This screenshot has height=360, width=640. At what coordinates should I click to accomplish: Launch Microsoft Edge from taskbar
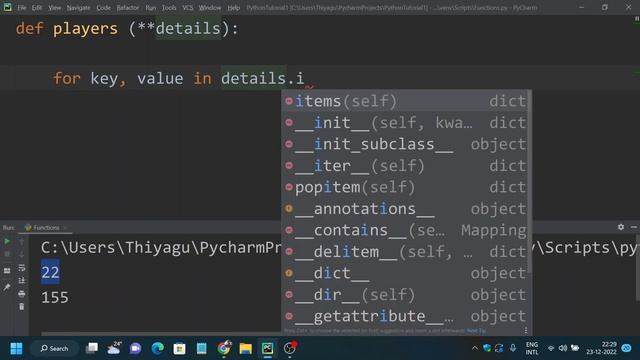(x=158, y=348)
